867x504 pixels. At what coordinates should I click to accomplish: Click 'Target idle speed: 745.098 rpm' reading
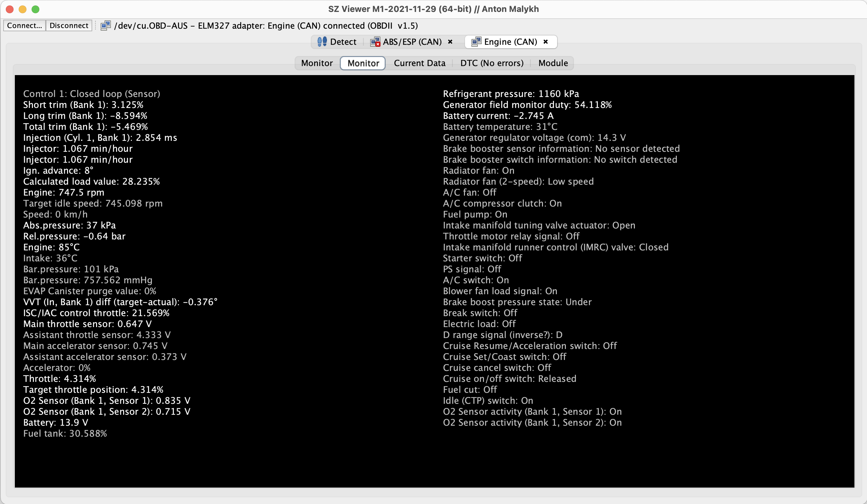tap(93, 204)
